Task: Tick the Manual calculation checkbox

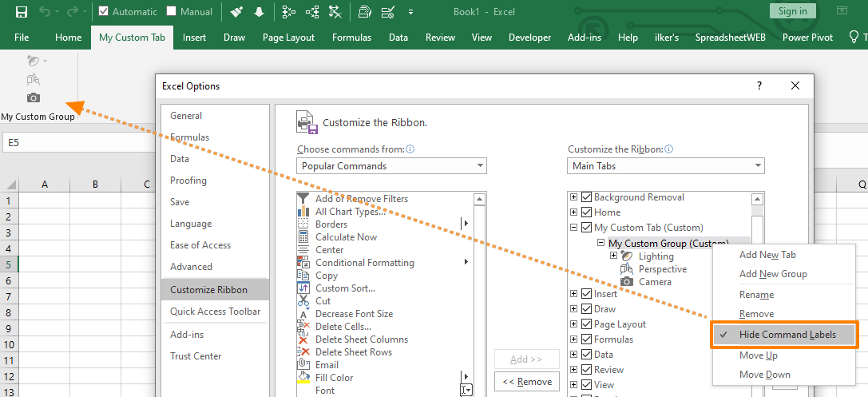Action: 172,11
